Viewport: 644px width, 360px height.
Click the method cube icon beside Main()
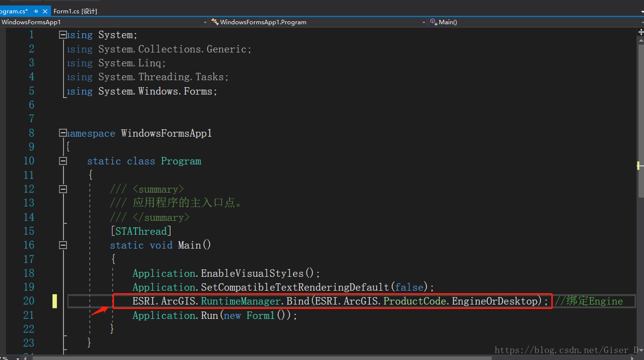(433, 22)
